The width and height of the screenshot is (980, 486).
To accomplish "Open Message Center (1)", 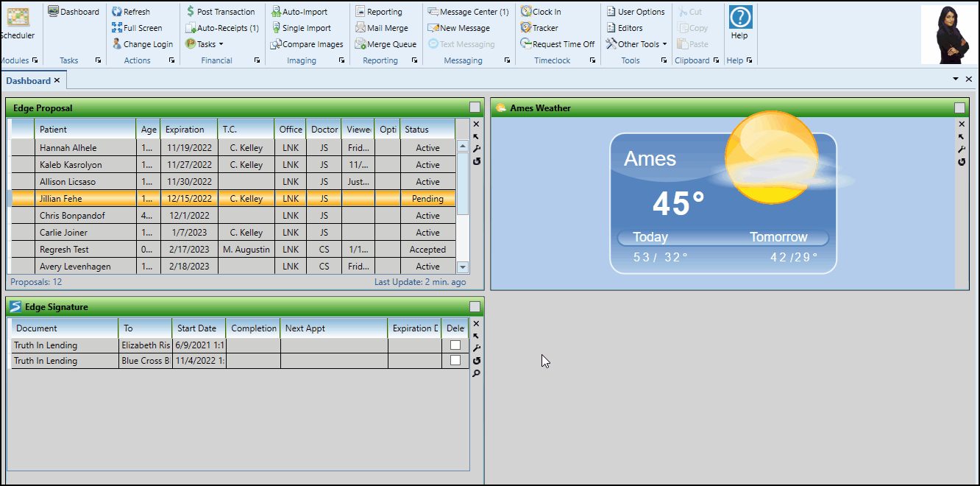I will coord(468,12).
